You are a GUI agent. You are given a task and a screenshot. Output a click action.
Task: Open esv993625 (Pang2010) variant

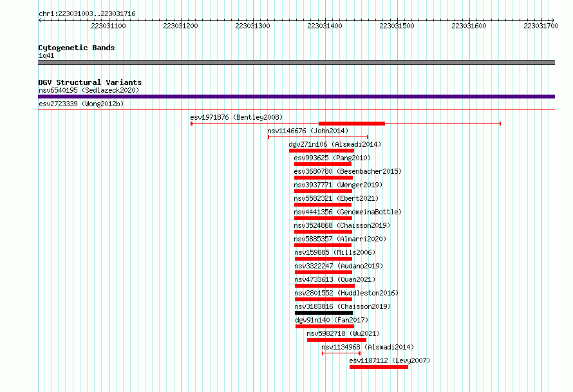click(332, 158)
